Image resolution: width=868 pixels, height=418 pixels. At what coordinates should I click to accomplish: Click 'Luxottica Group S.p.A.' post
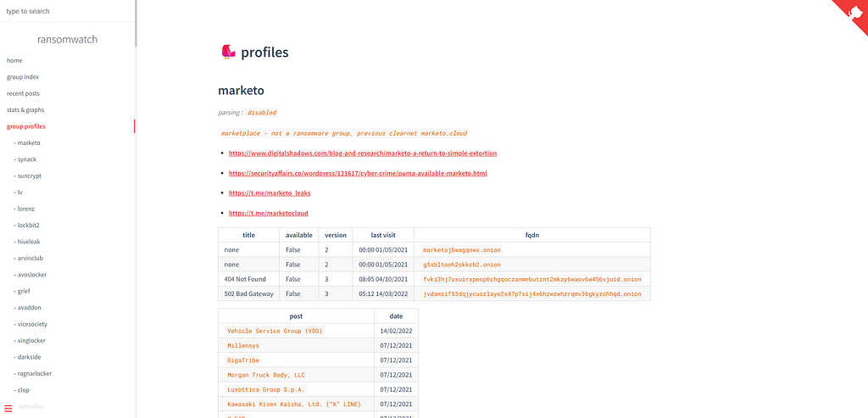266,390
